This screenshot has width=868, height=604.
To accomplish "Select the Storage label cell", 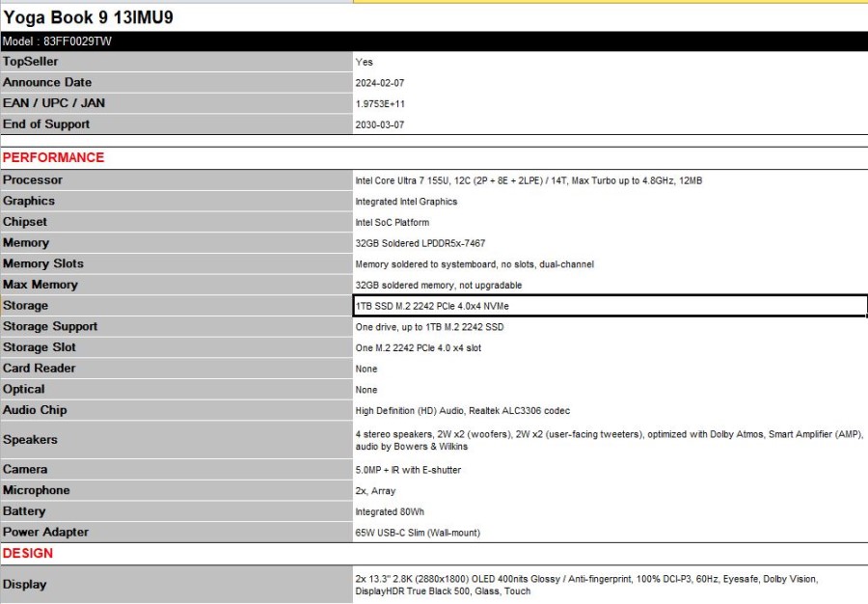I will (176, 306).
